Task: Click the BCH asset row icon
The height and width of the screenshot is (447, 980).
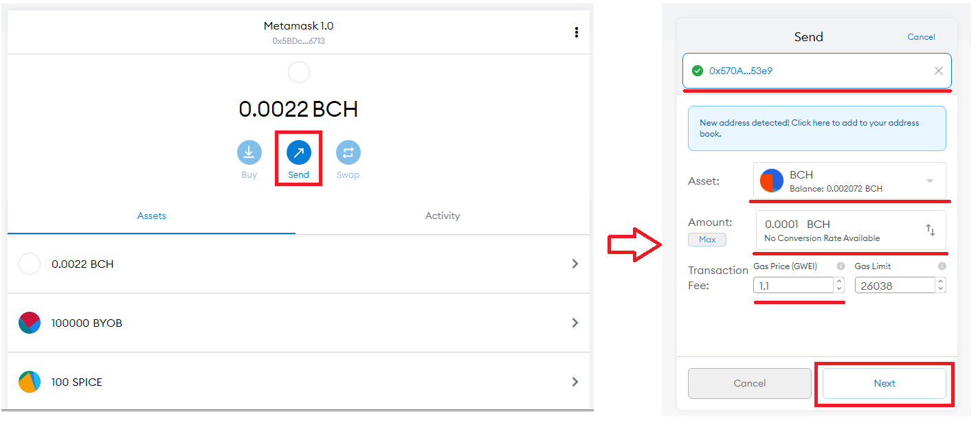Action: click(x=30, y=264)
